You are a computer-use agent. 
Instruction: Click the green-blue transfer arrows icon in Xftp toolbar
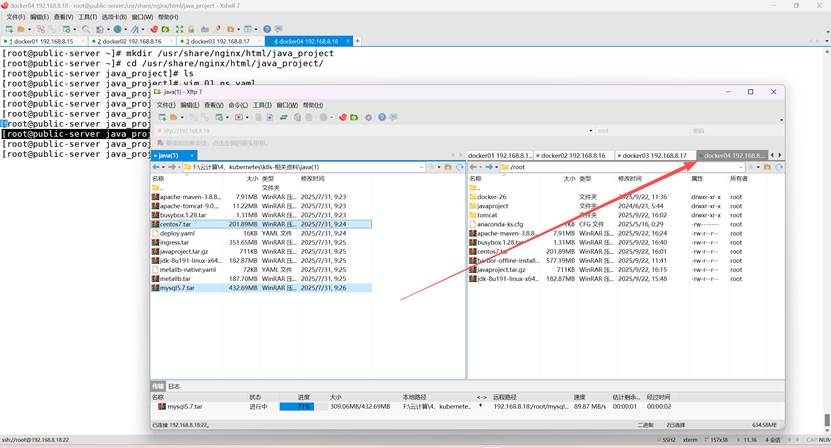tap(284, 117)
